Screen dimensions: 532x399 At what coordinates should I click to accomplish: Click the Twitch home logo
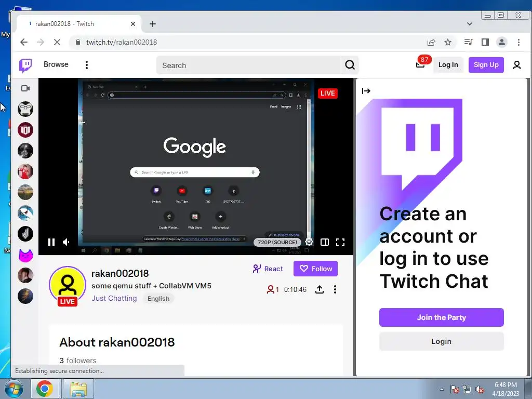coord(25,65)
